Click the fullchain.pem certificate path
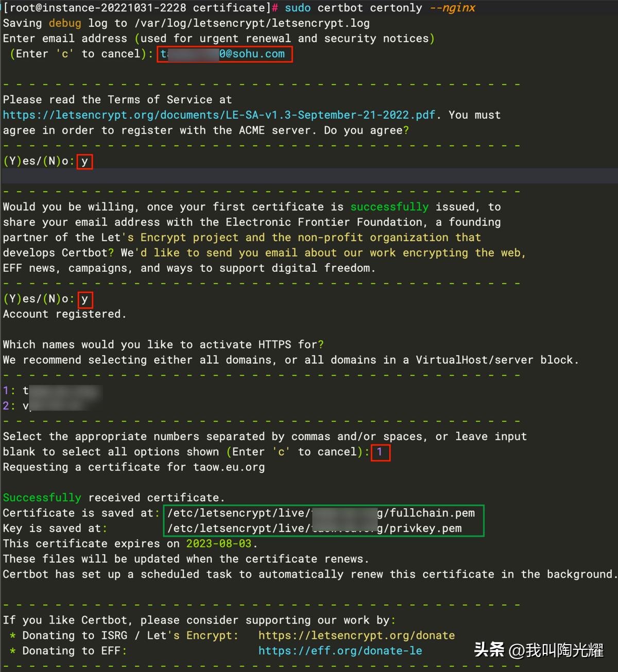The height and width of the screenshot is (672, 618). (321, 513)
